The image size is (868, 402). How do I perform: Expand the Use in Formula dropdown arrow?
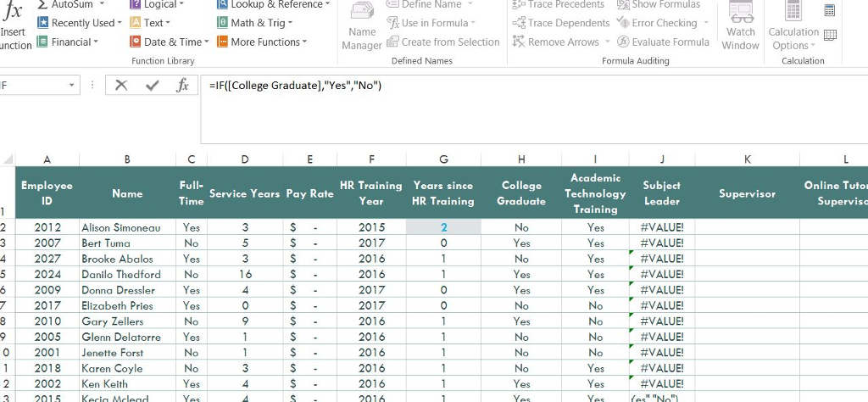(473, 23)
